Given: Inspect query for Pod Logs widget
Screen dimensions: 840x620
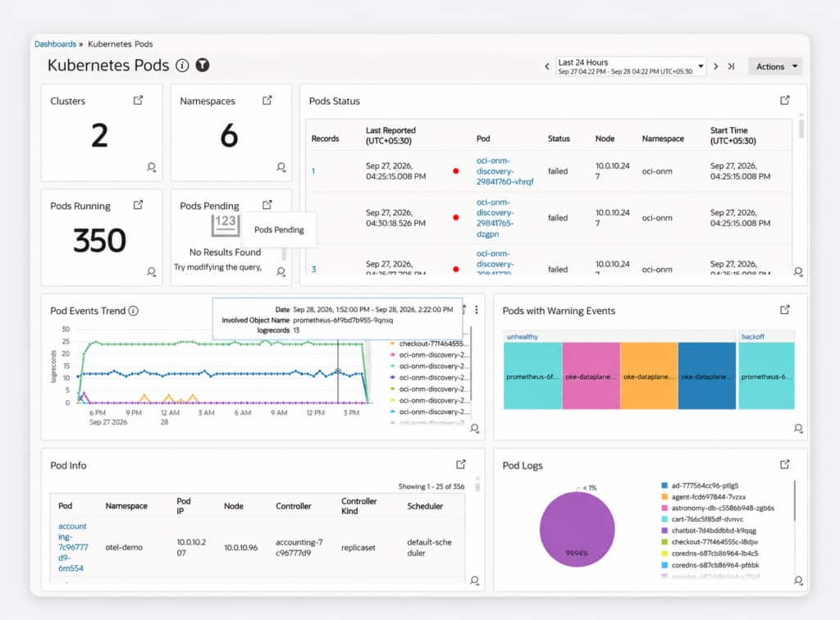Looking at the screenshot, I should (x=798, y=581).
